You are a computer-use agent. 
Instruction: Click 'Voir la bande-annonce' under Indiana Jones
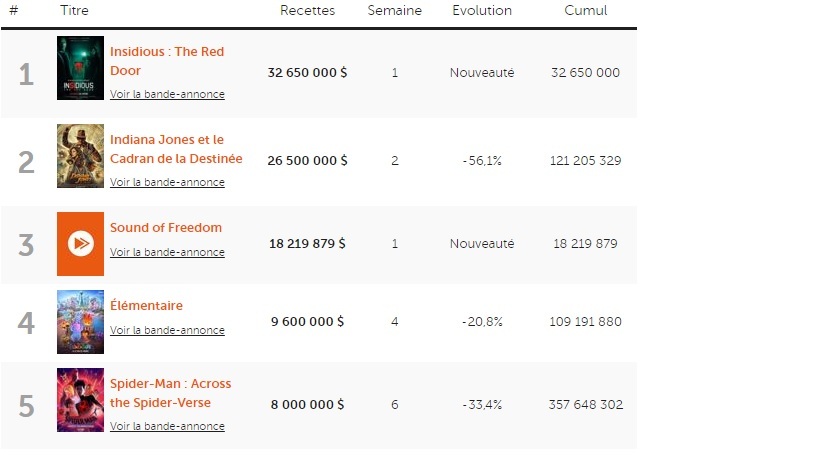167,183
